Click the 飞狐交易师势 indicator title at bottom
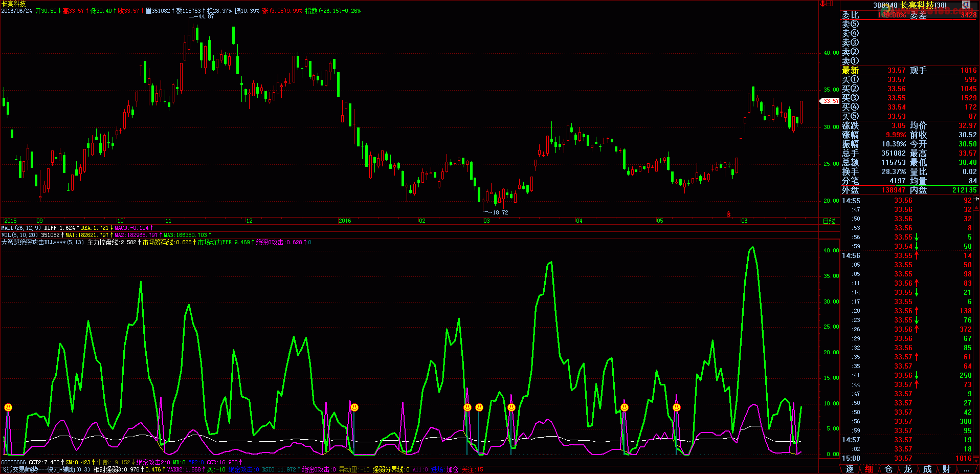 pos(46,469)
